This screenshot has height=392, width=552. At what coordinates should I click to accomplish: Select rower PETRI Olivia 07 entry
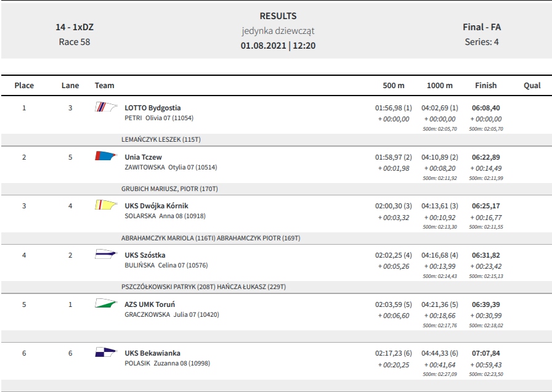tap(159, 118)
